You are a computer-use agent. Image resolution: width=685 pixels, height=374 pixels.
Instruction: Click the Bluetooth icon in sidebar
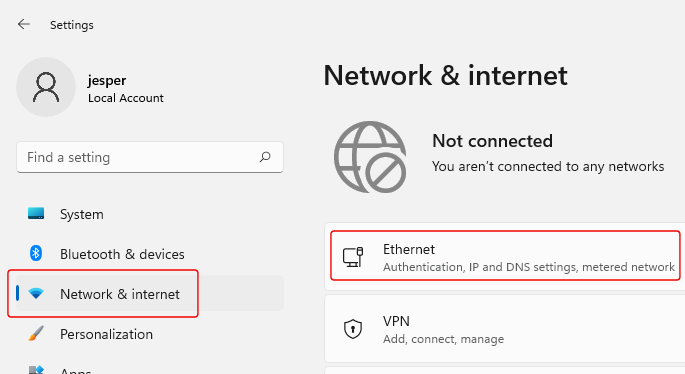tap(36, 253)
